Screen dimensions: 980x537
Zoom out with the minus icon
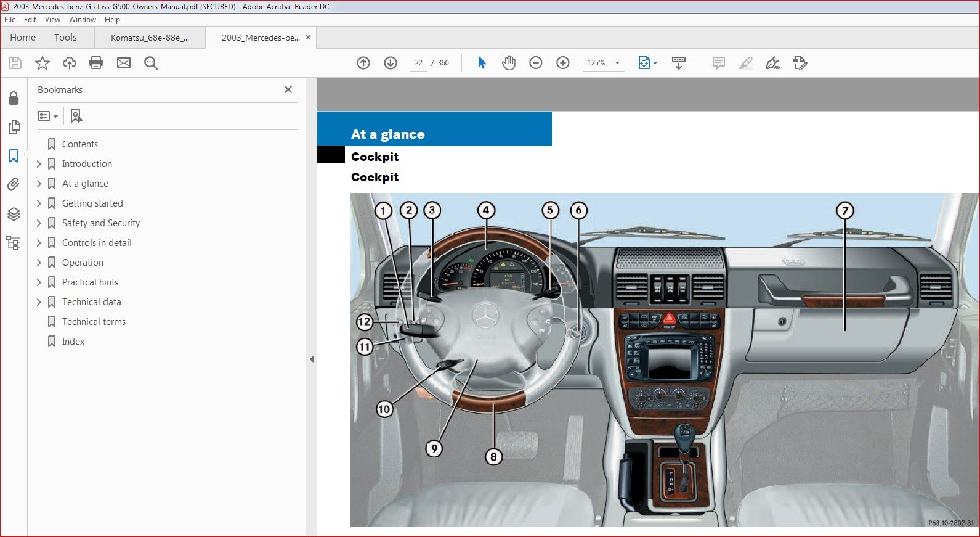[x=536, y=63]
